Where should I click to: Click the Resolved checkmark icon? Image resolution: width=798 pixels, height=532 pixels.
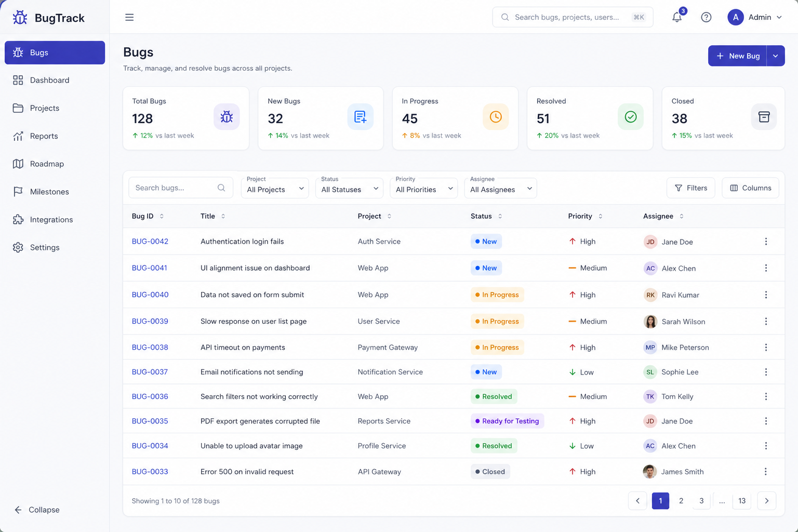click(630, 117)
